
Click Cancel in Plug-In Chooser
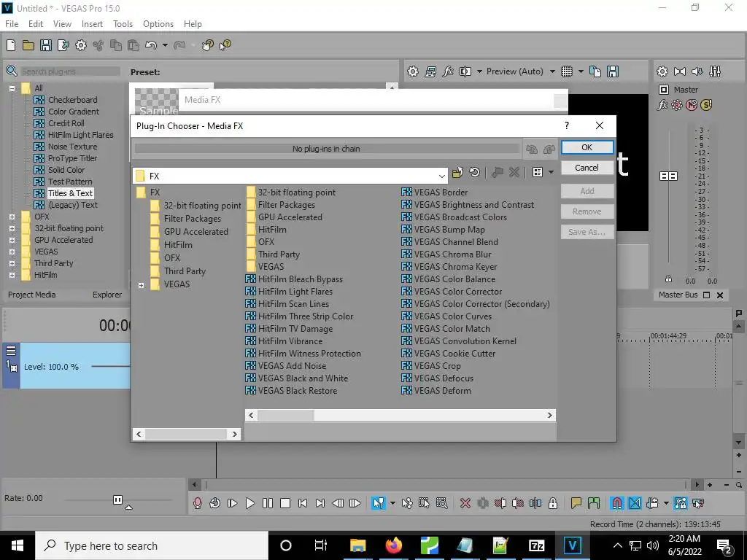[587, 168]
